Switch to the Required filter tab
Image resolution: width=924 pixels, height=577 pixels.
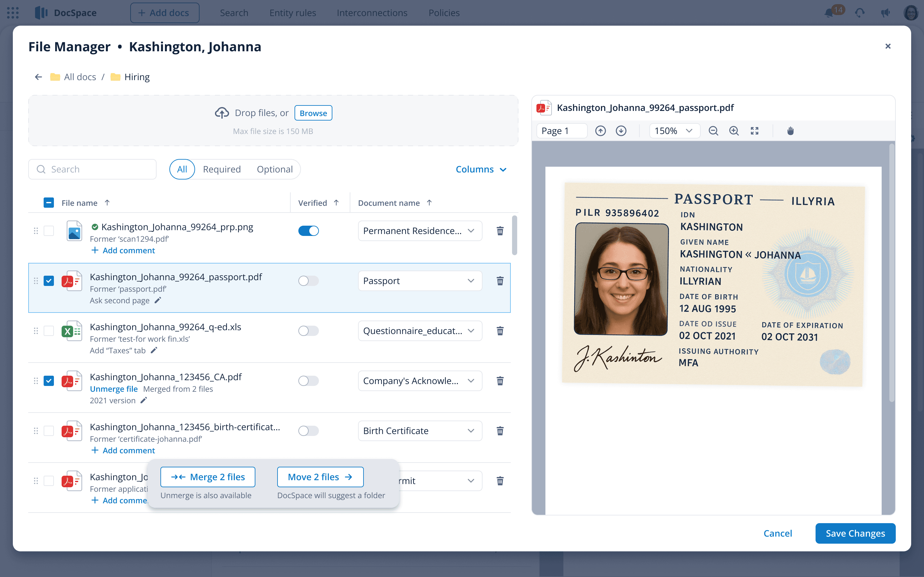pyautogui.click(x=221, y=170)
